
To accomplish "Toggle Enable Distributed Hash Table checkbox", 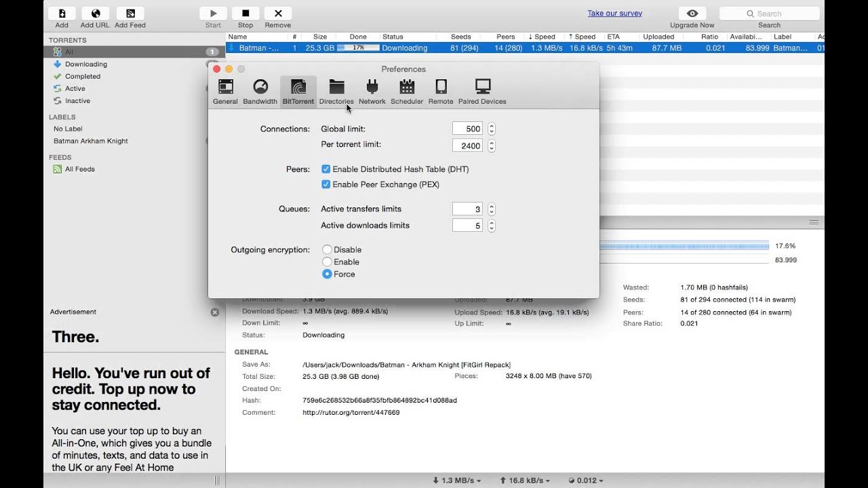I will [326, 169].
